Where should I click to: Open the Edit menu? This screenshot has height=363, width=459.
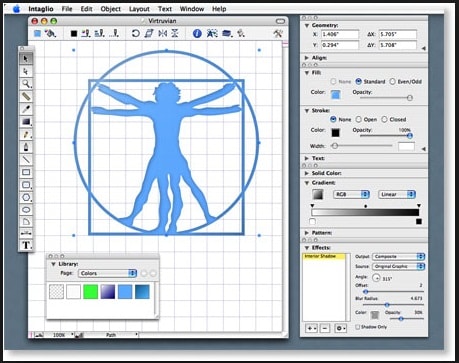coord(86,9)
